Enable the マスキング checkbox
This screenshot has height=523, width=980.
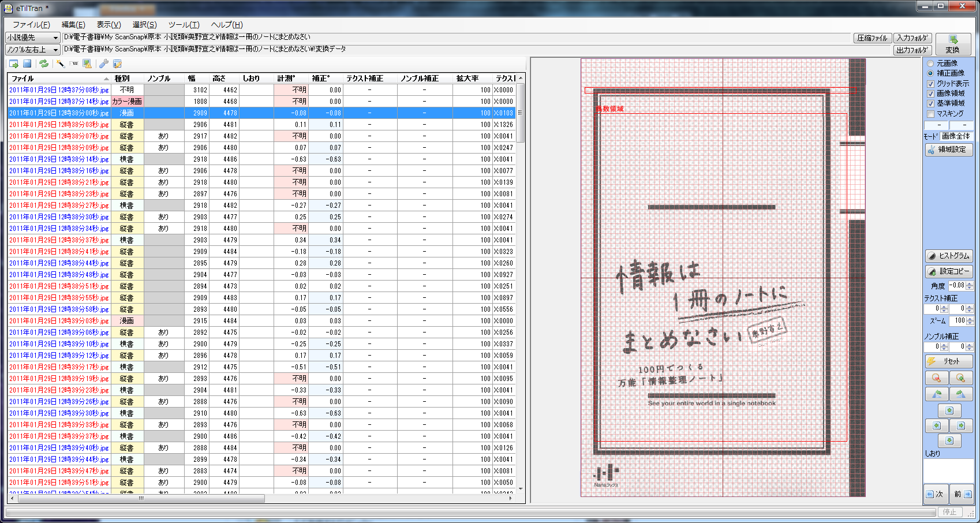click(930, 114)
